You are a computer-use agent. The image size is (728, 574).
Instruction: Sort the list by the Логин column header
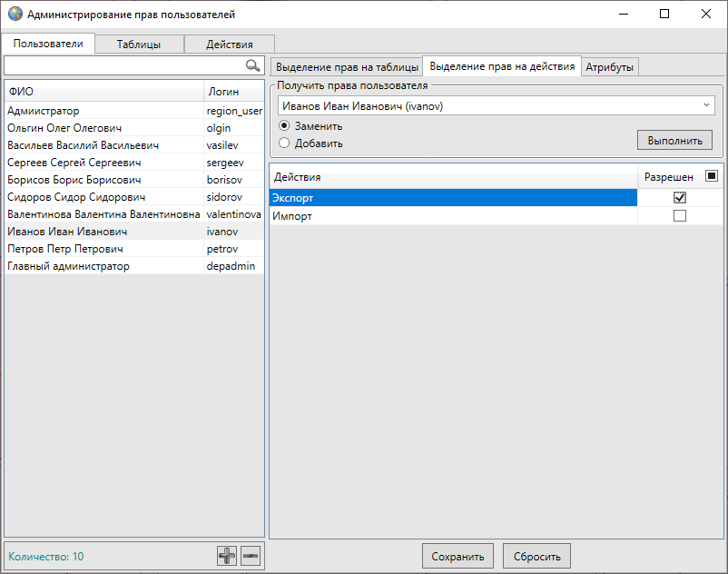pos(233,92)
